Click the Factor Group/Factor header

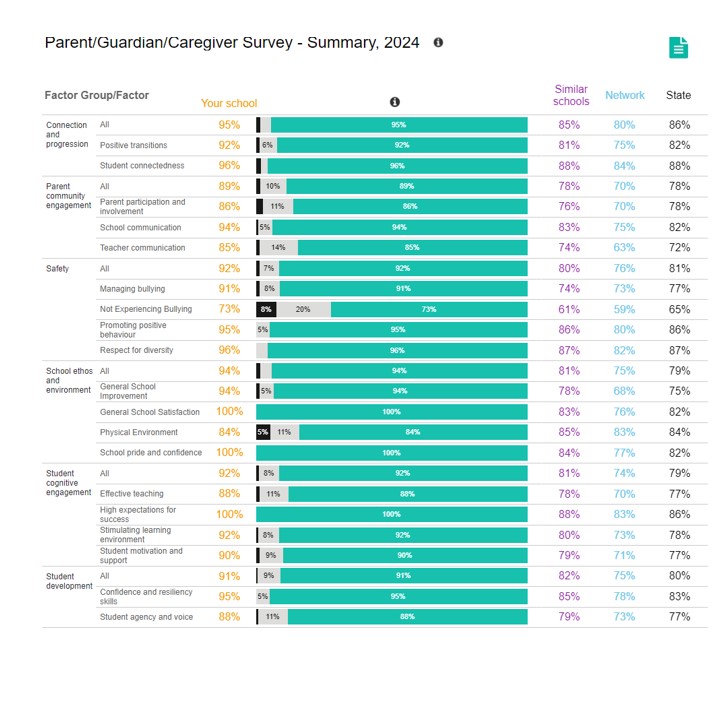[x=97, y=95]
